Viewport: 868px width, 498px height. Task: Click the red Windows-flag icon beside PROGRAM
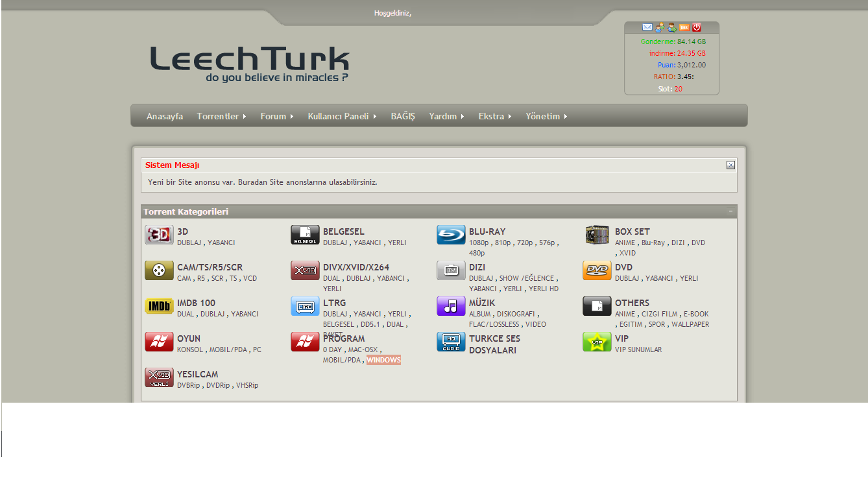click(x=305, y=342)
